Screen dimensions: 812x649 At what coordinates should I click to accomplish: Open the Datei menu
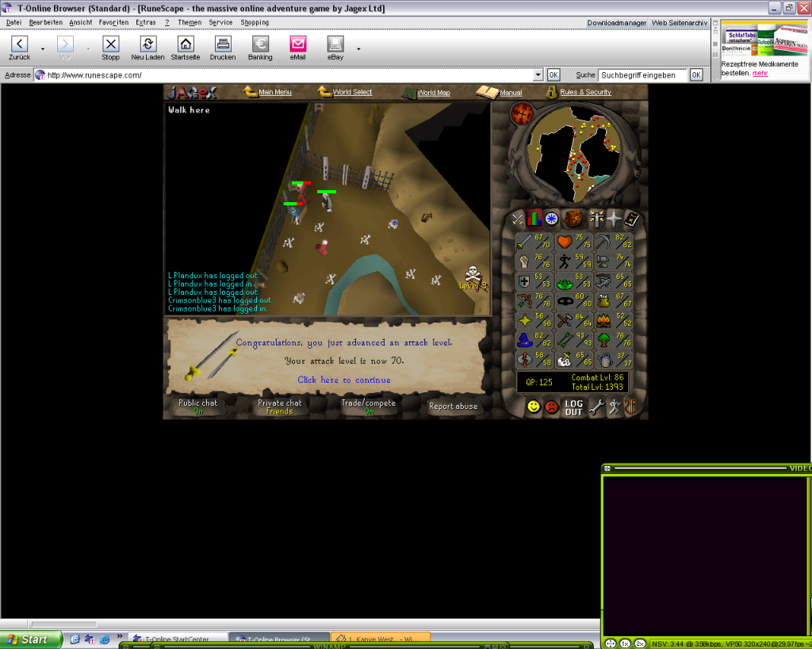pyautogui.click(x=13, y=23)
